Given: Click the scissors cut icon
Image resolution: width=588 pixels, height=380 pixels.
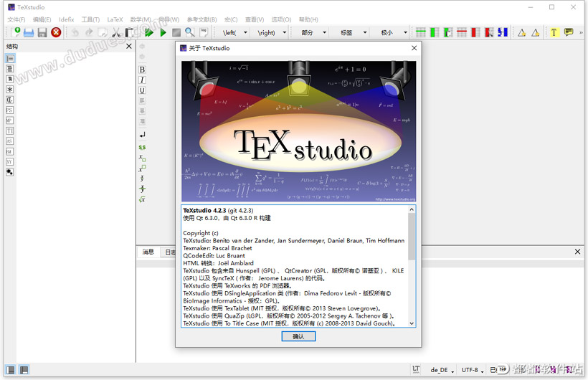Looking at the screenshot, I should click(116, 33).
